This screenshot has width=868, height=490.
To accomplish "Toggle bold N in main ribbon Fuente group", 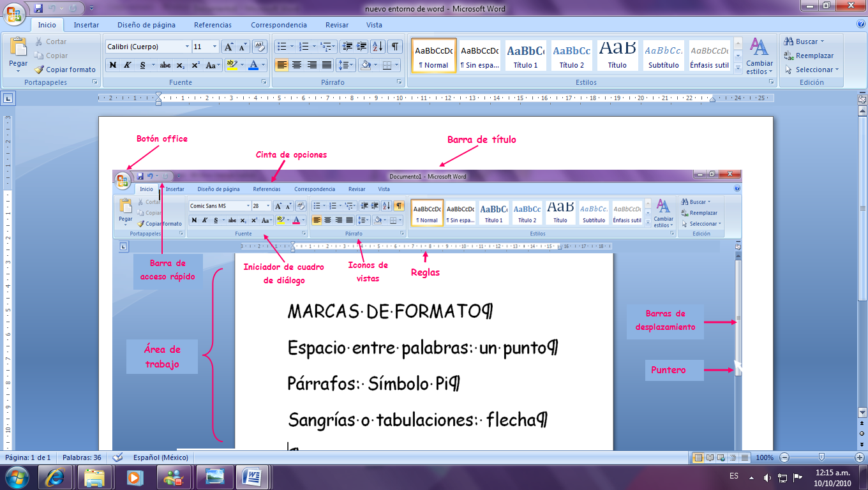I will (x=113, y=65).
